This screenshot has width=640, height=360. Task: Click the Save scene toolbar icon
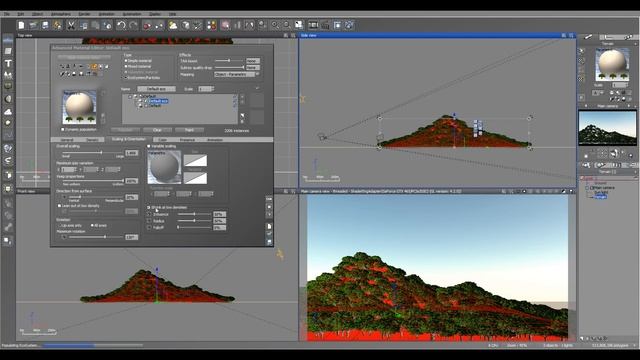[45, 25]
